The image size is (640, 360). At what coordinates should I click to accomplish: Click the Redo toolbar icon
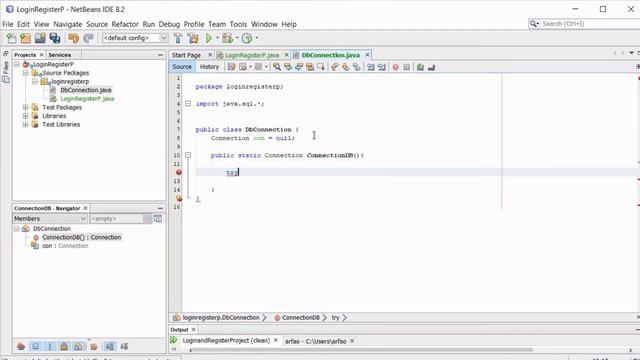coord(88,38)
